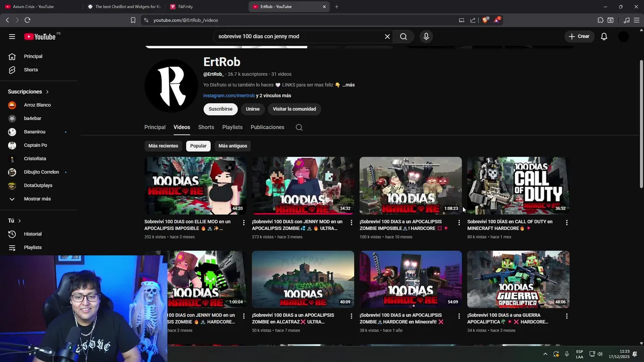Open the DotaOutplays subscription
The image size is (644, 362).
[38, 186]
